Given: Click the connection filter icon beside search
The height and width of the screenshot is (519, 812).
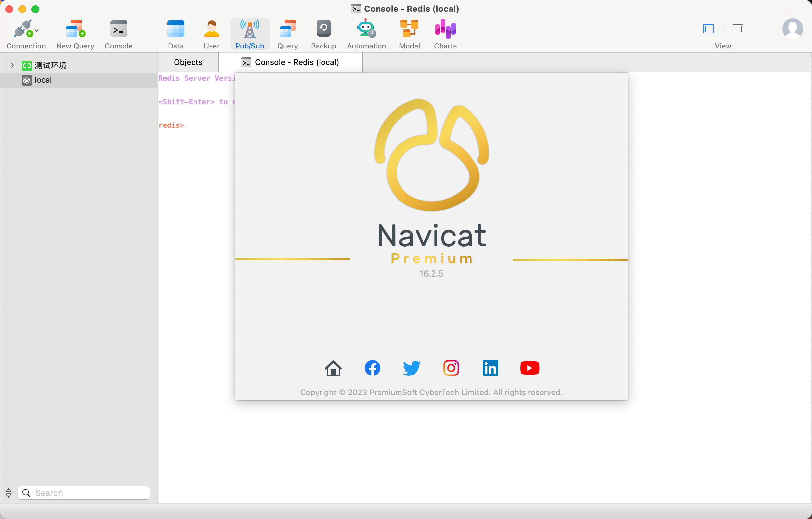Looking at the screenshot, I should (x=9, y=493).
